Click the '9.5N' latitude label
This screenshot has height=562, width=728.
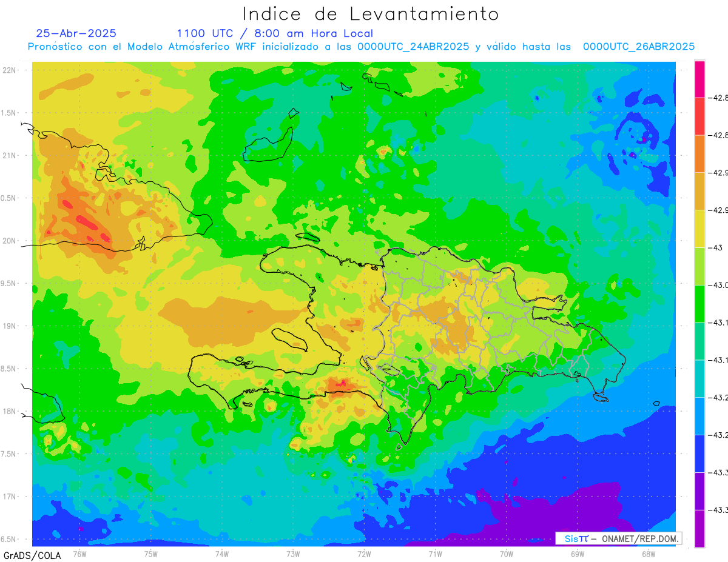[x=9, y=283]
